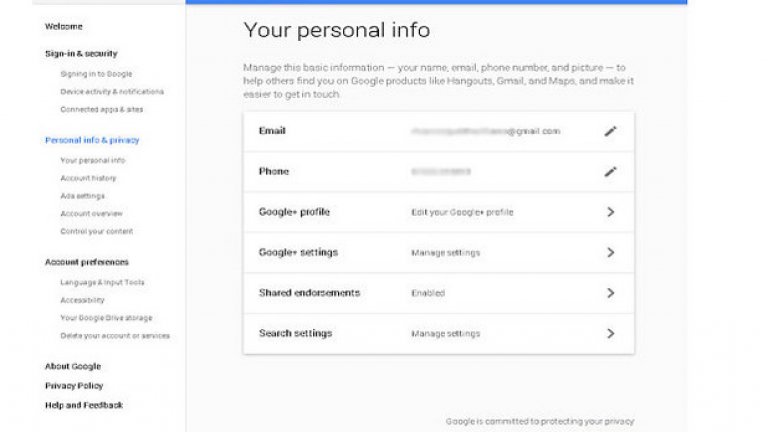Click Help and Feedback
The height and width of the screenshot is (432, 768).
click(x=84, y=405)
